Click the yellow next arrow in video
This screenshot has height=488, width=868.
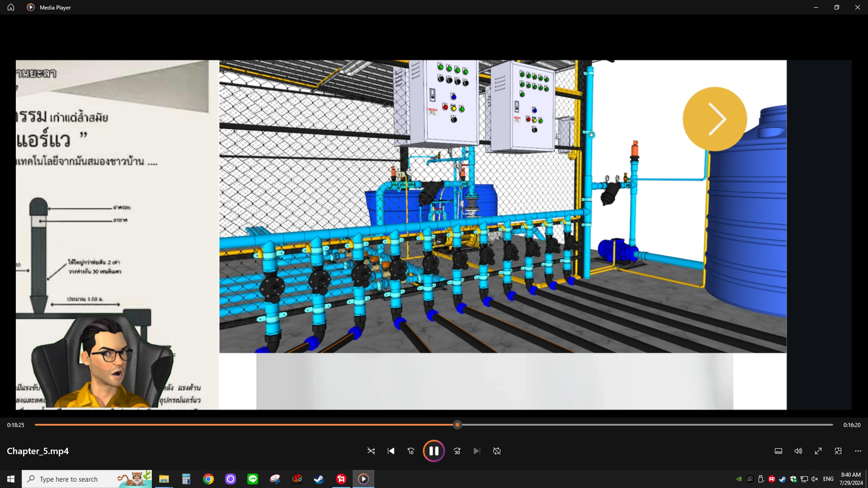click(715, 119)
